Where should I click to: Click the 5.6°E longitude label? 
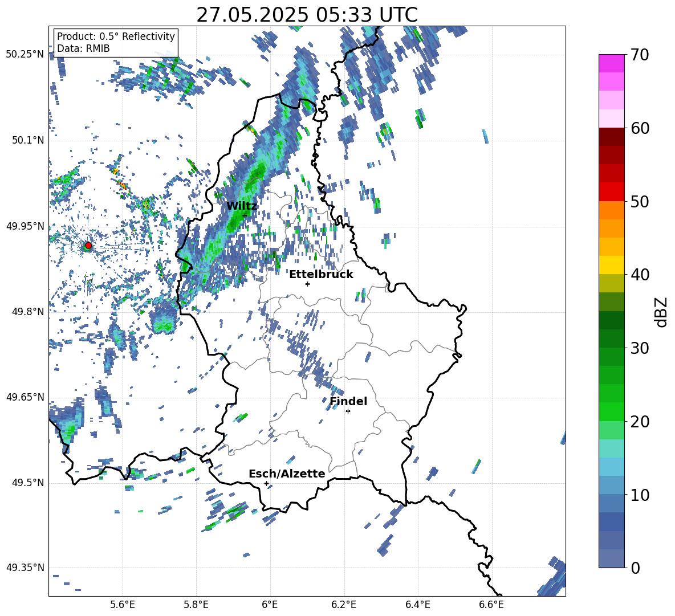pos(123,605)
